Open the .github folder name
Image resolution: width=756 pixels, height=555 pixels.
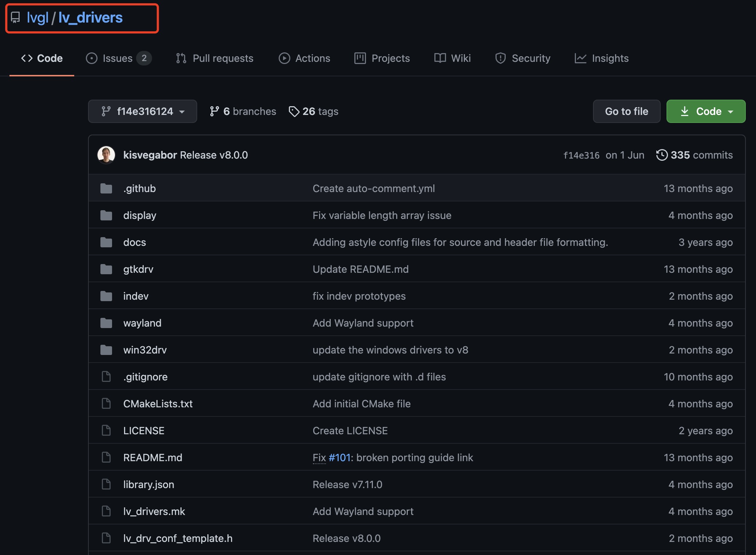pyautogui.click(x=140, y=188)
